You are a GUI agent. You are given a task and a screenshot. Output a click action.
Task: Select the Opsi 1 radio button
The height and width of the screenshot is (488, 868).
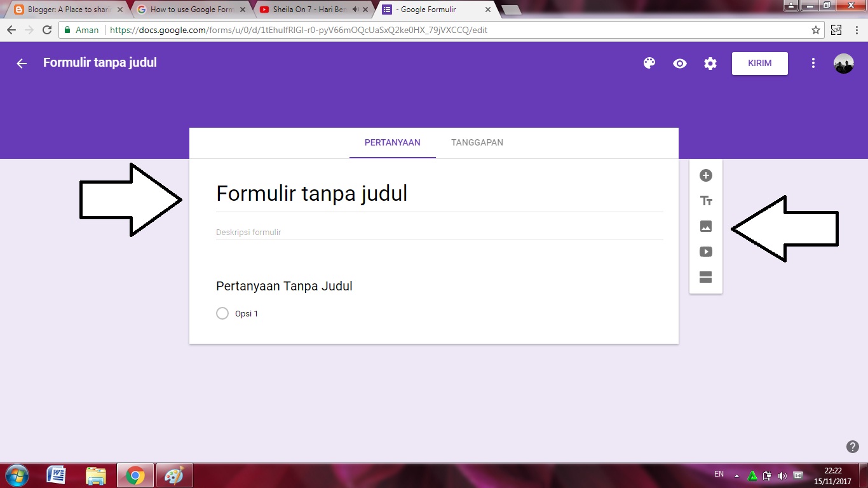pyautogui.click(x=222, y=313)
